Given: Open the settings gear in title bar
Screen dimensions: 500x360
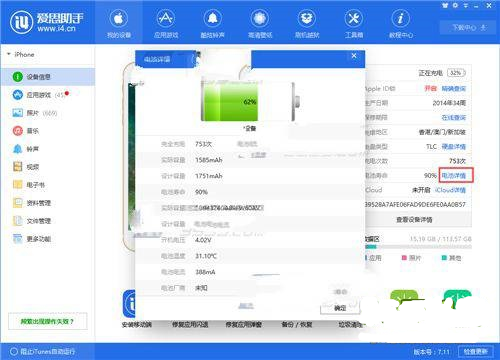Looking at the screenshot, I should pos(455,6).
